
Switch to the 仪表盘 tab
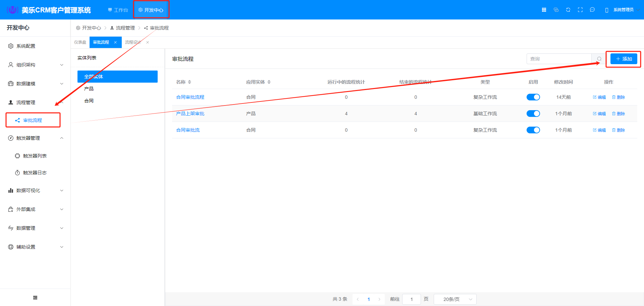coord(80,42)
